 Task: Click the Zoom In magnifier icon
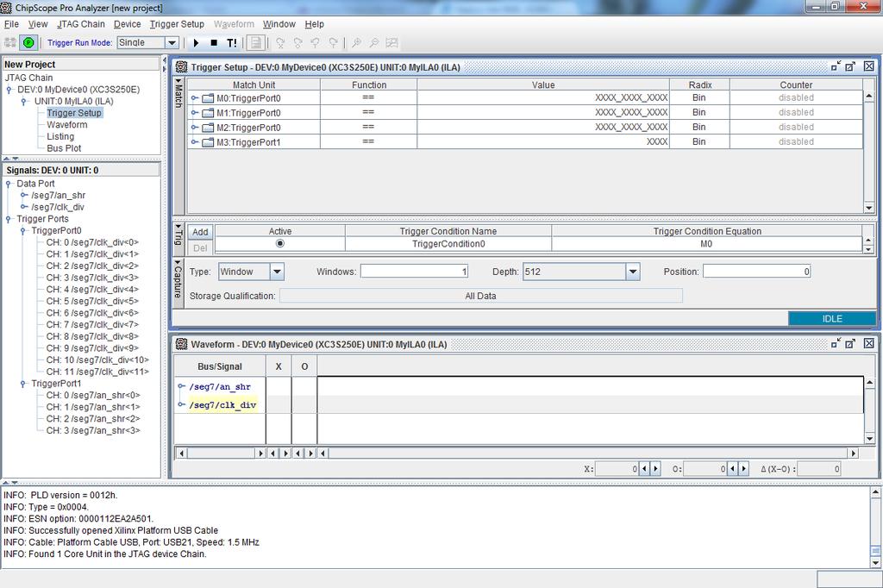click(356, 42)
